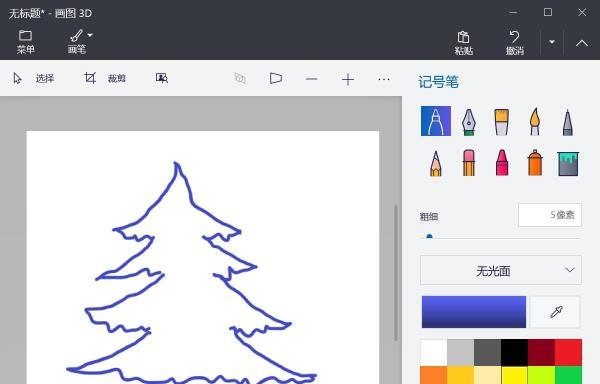Screen dimensions: 600x384
Task: Click the flag-shaped view icon
Action: point(276,78)
